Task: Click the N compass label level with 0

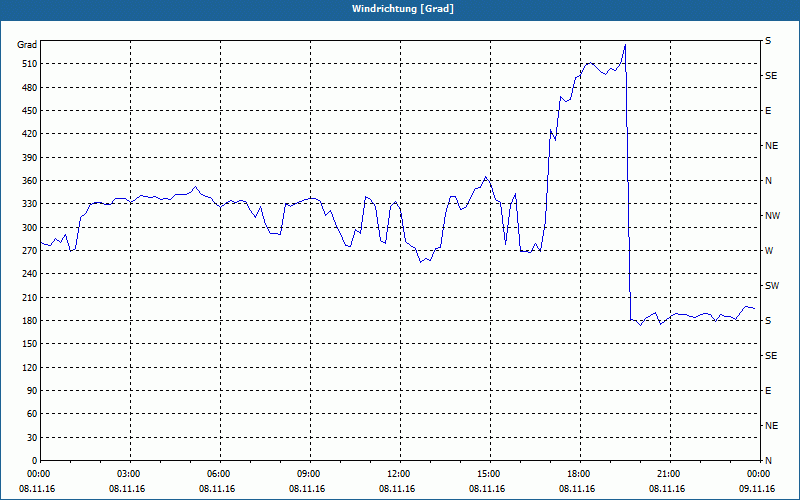Action: (768, 460)
